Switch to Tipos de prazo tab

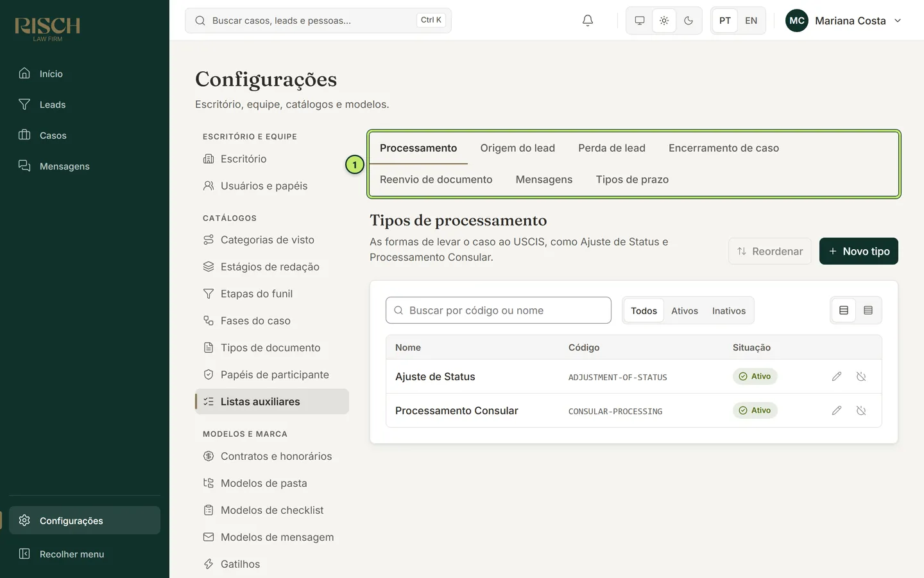click(632, 180)
